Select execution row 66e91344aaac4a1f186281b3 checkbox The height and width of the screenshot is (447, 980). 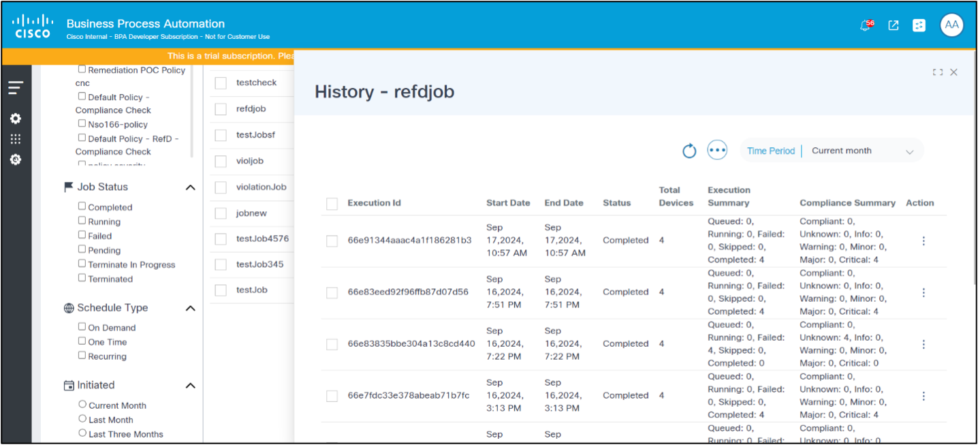click(332, 241)
